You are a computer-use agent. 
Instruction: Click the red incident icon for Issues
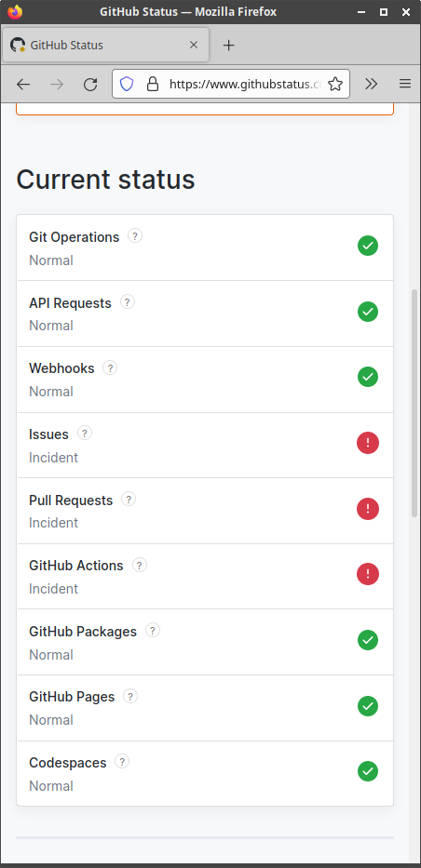point(368,443)
